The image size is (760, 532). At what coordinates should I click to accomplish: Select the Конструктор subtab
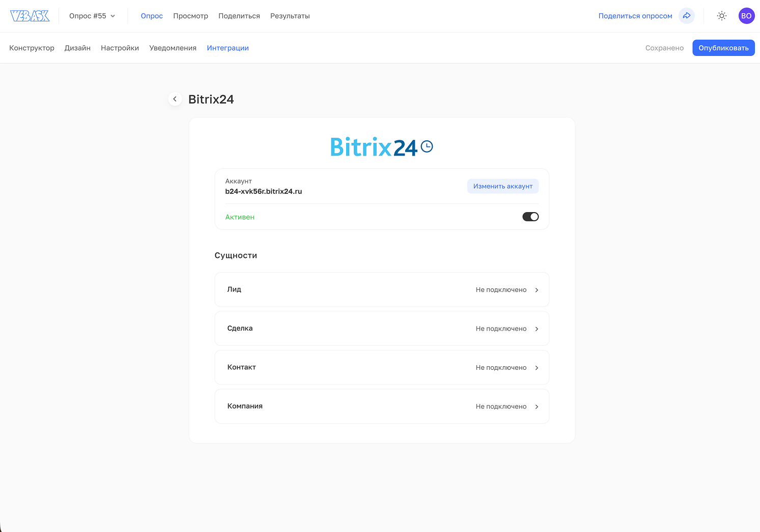(x=32, y=48)
